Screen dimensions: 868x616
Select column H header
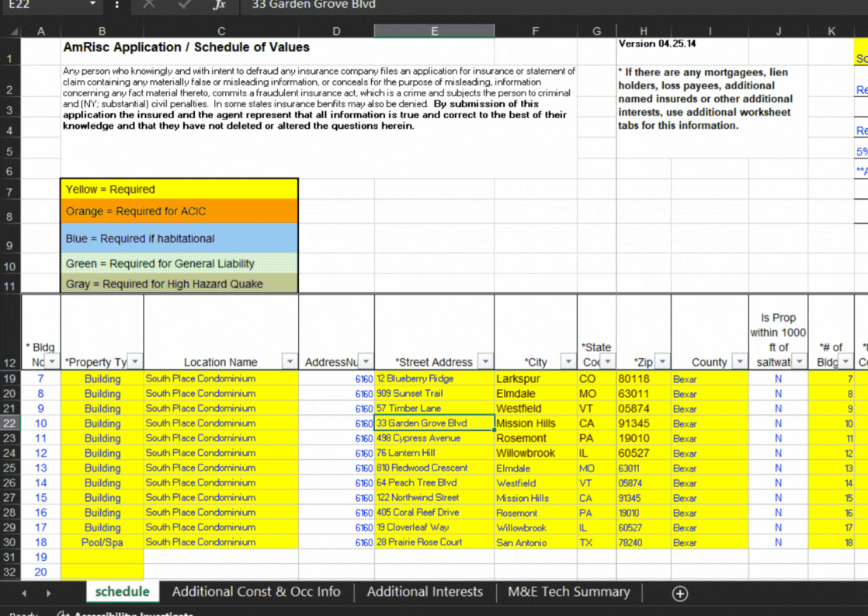coord(644,32)
